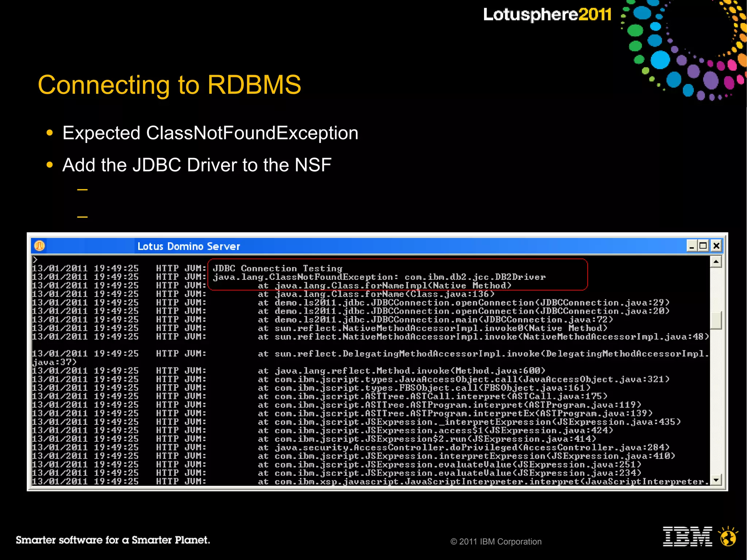Click the 'Connecting to RDBMS' slide title
747x560 pixels.
point(170,85)
